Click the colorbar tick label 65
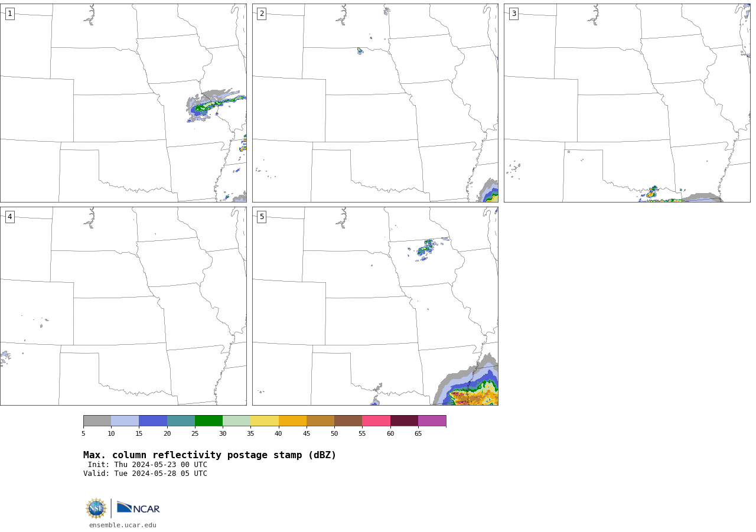Viewport: 756px width, 532px height. coord(418,434)
